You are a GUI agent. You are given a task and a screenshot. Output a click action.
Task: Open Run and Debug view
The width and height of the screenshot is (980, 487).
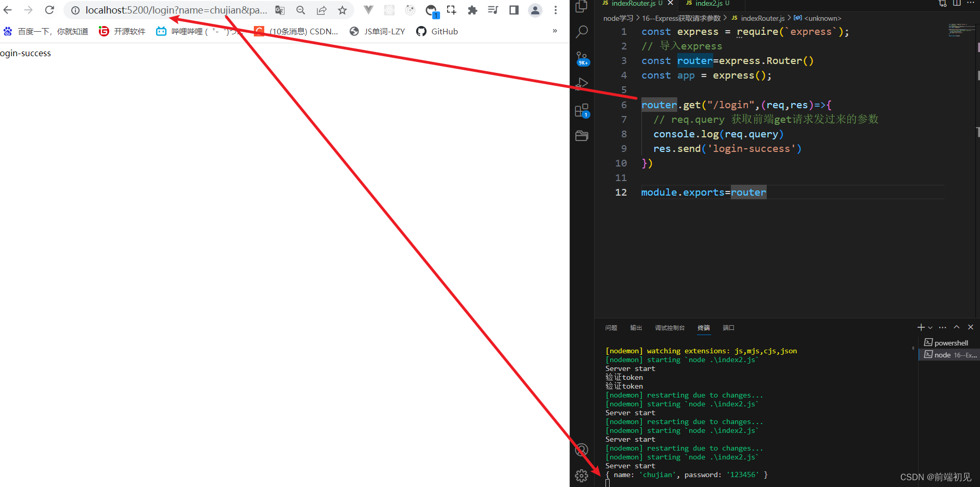[582, 84]
